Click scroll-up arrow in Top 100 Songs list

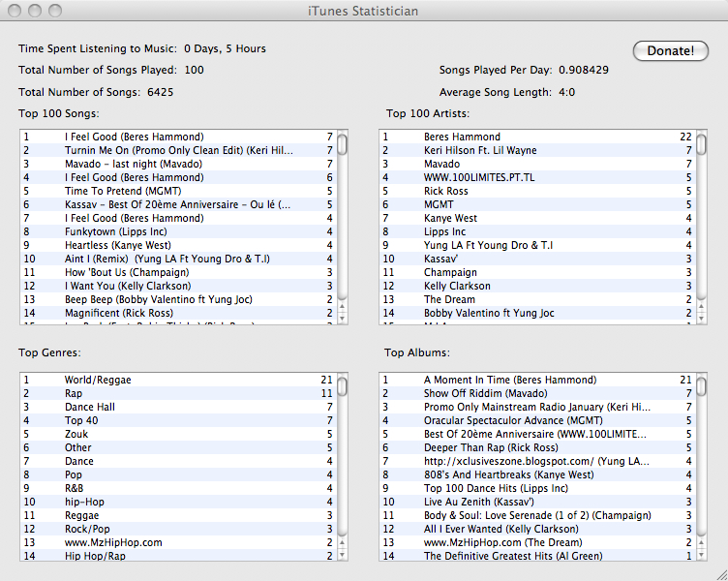coord(342,307)
